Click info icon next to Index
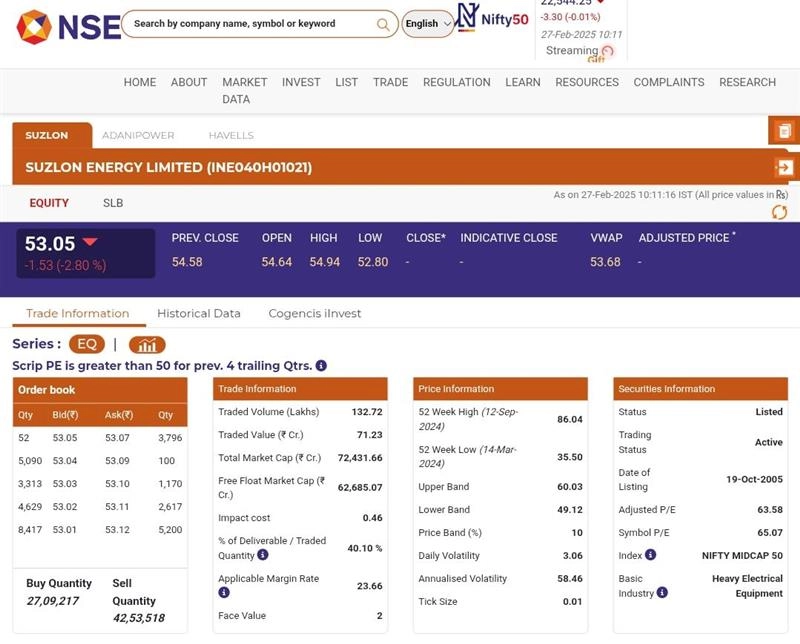 tap(651, 555)
